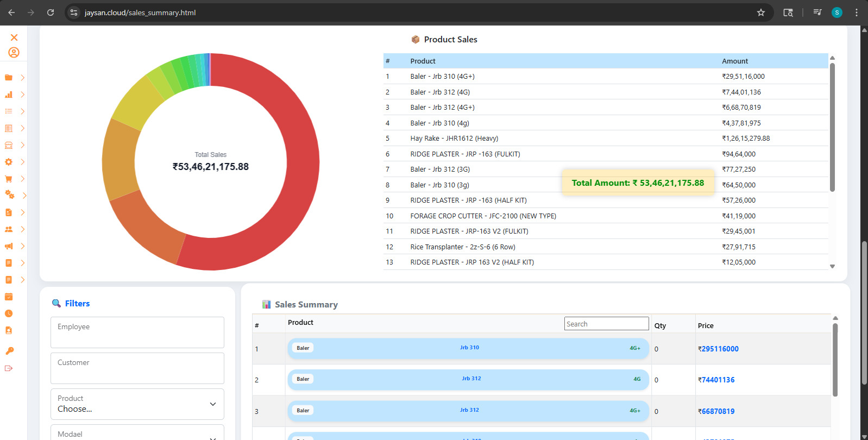The height and width of the screenshot is (440, 868).
Task: Expand the arrow beside the store icon
Action: [23, 145]
